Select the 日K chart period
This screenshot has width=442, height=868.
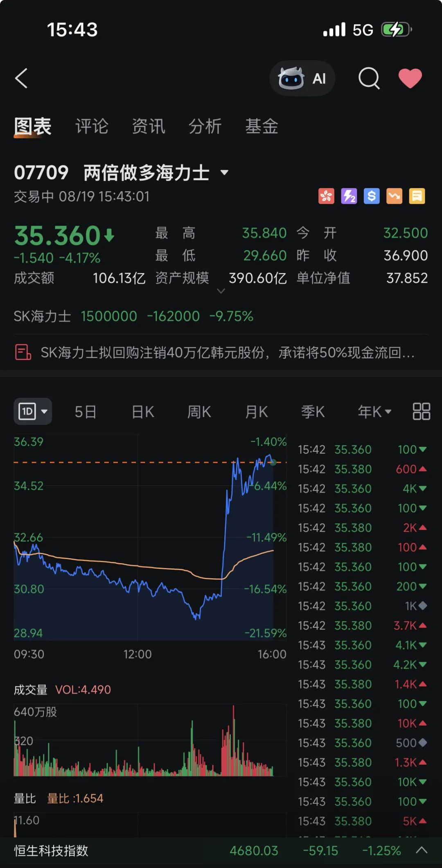coord(143,412)
